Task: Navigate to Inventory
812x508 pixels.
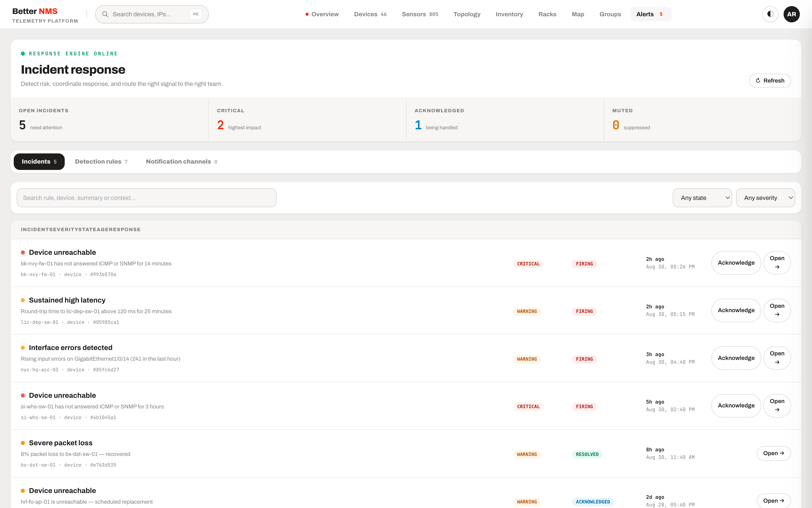Action: coord(509,14)
